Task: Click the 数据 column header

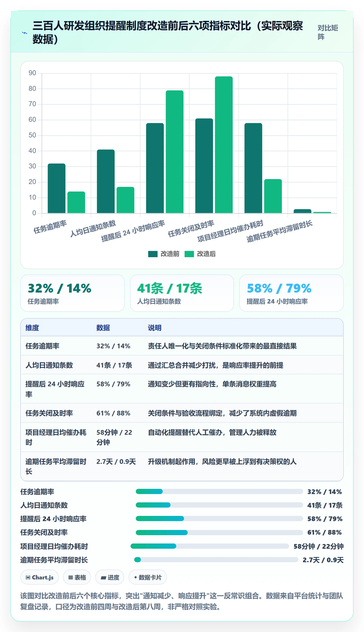Action: 103,328
